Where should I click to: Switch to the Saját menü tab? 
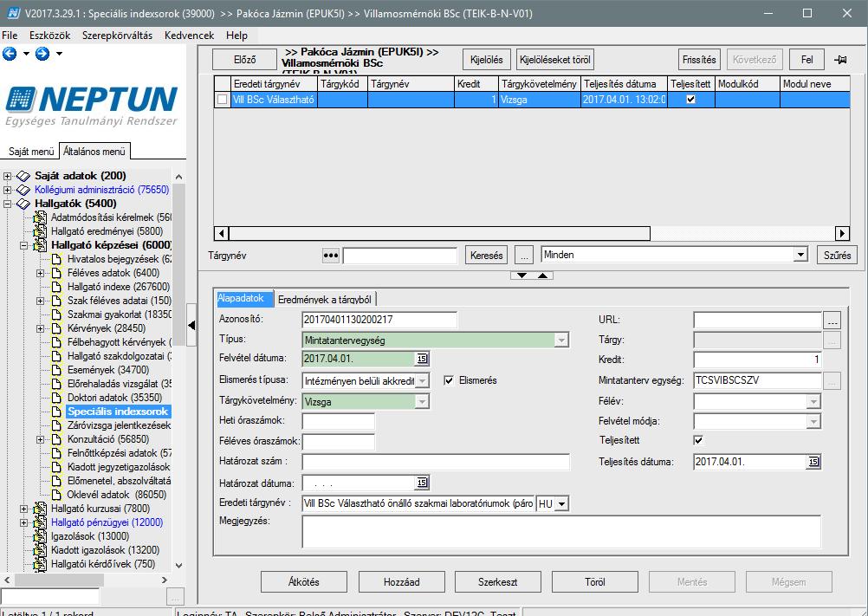coord(31,151)
